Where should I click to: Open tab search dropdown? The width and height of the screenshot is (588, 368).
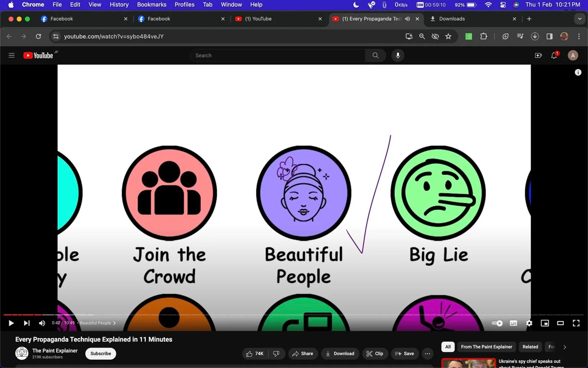tap(580, 19)
